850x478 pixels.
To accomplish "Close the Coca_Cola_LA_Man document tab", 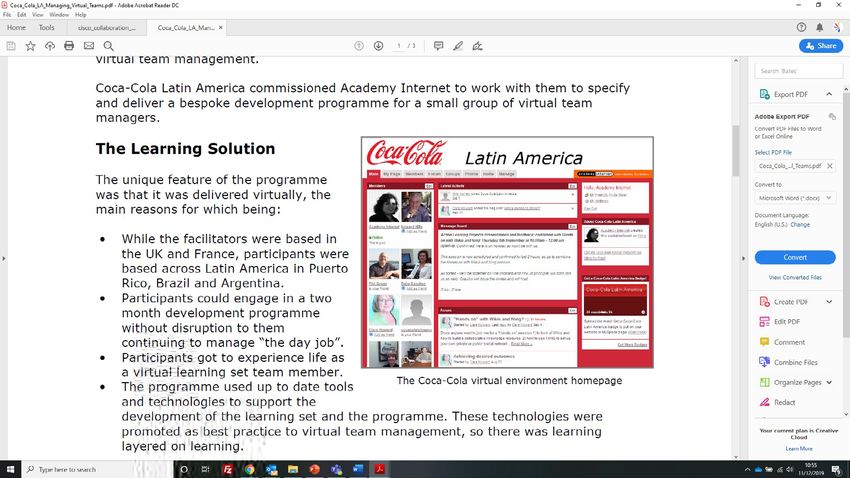I will pos(221,28).
